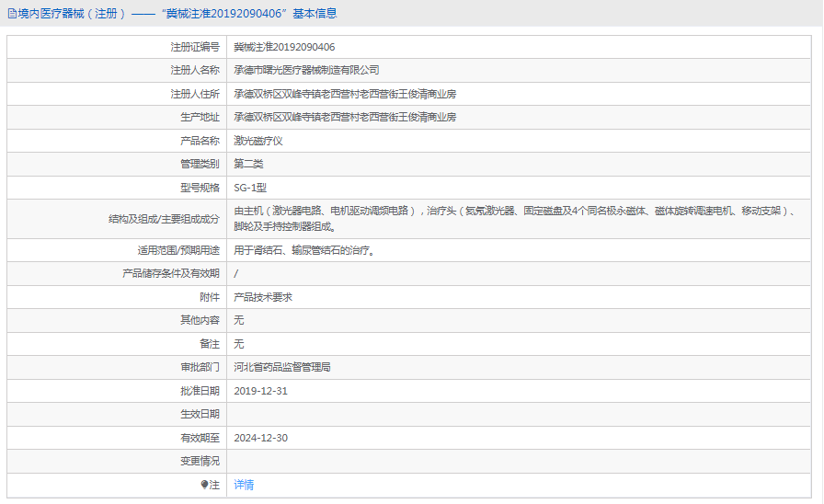This screenshot has width=824, height=504.
Task: Click management category value 第二类
Action: tap(248, 164)
